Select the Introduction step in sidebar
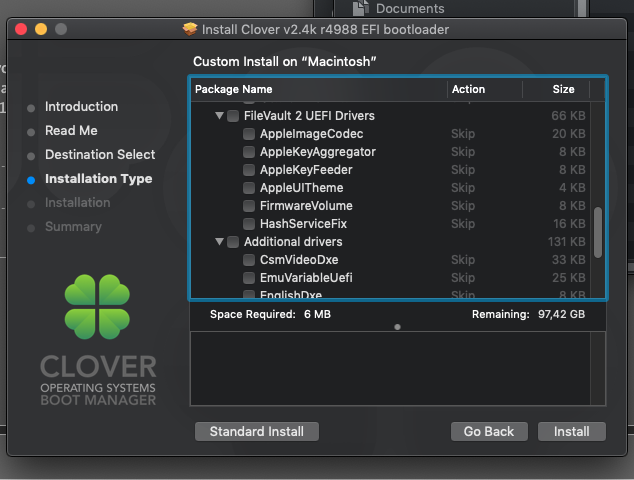The height and width of the screenshot is (480, 634). pos(81,107)
